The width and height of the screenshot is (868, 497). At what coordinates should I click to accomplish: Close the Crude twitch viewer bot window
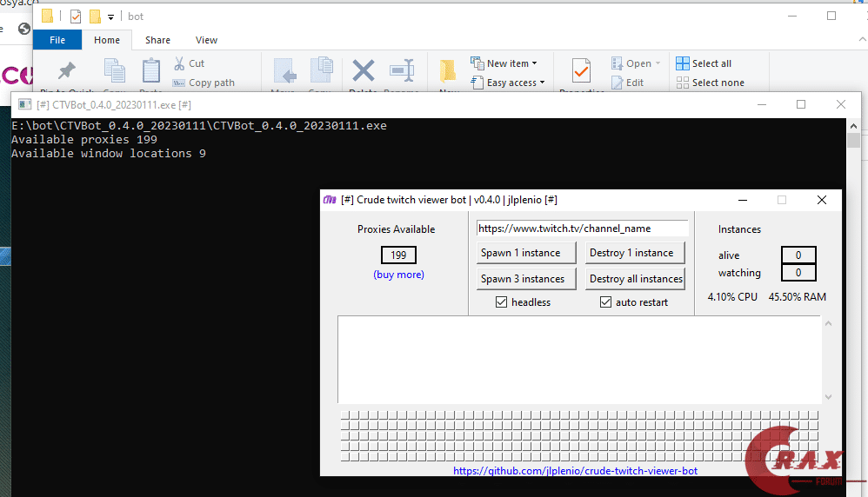click(x=822, y=200)
